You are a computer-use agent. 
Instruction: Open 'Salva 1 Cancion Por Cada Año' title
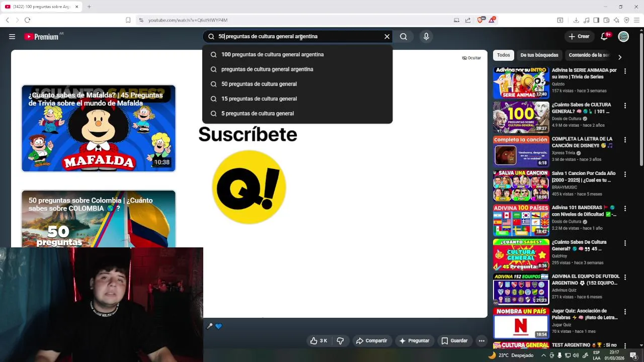[584, 176]
